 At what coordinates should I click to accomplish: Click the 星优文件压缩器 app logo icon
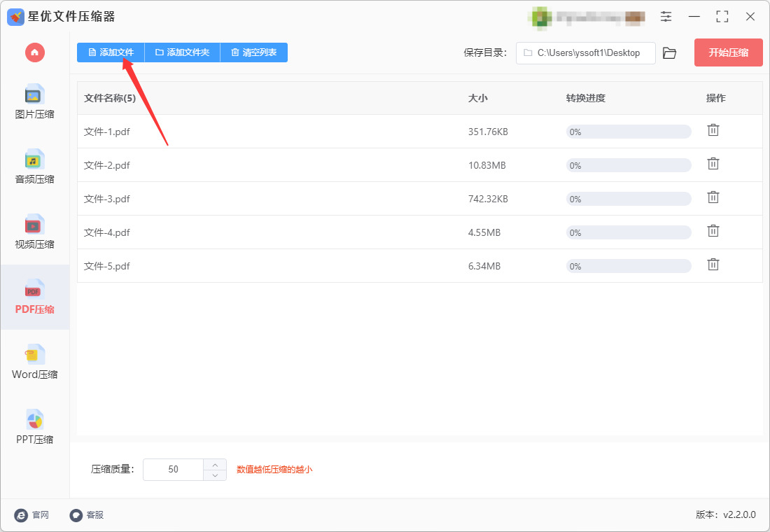tap(15, 17)
